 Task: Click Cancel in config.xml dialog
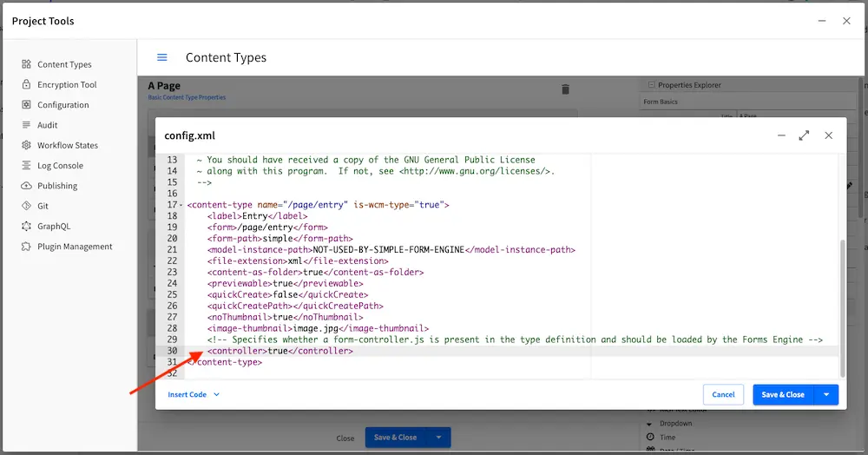(x=723, y=395)
